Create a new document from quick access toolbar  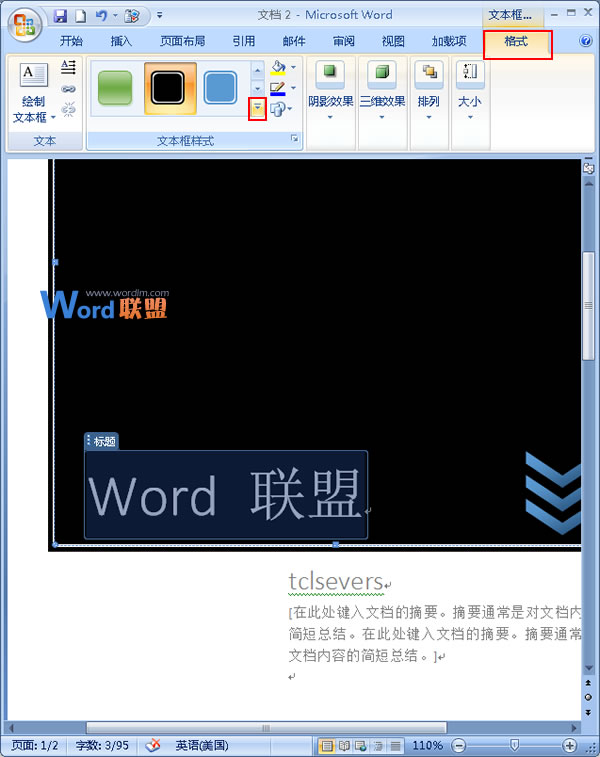(80, 16)
